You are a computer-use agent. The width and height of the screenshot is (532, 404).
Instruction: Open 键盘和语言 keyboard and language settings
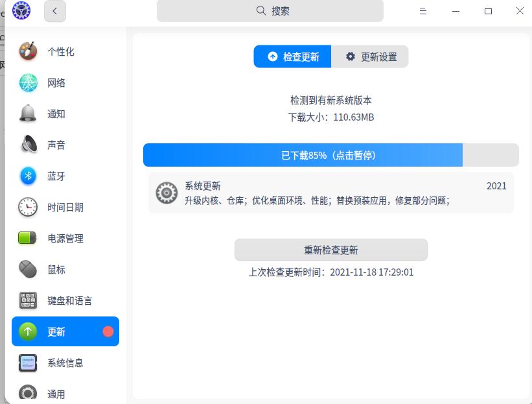click(x=29, y=300)
